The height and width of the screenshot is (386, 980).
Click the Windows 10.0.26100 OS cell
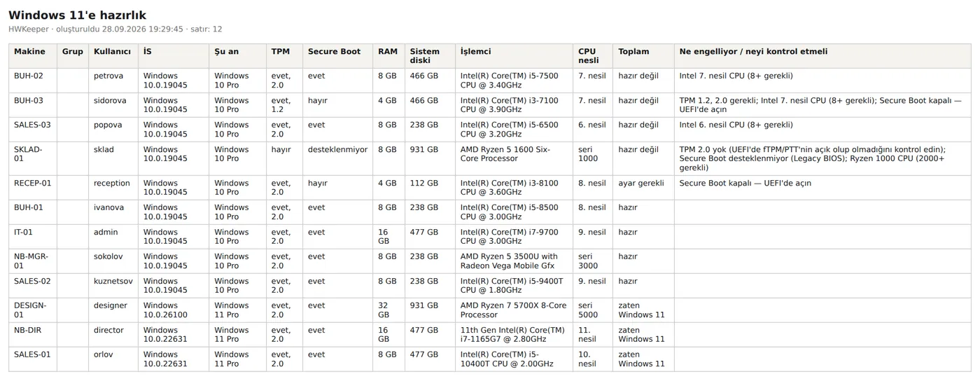click(x=174, y=310)
